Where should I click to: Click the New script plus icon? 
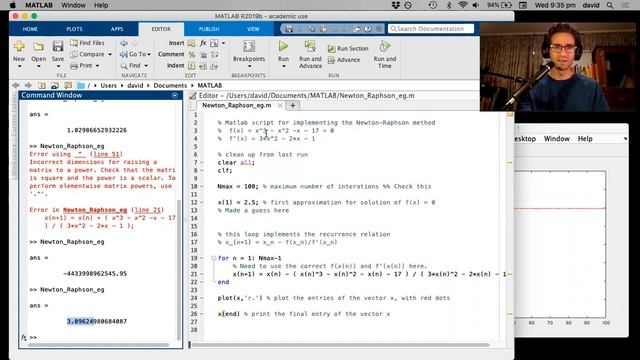19,46
